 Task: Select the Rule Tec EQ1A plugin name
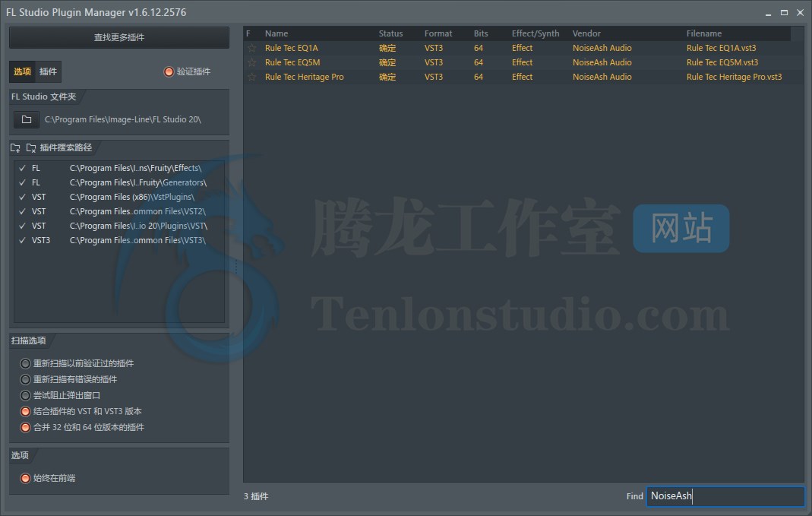coord(292,48)
